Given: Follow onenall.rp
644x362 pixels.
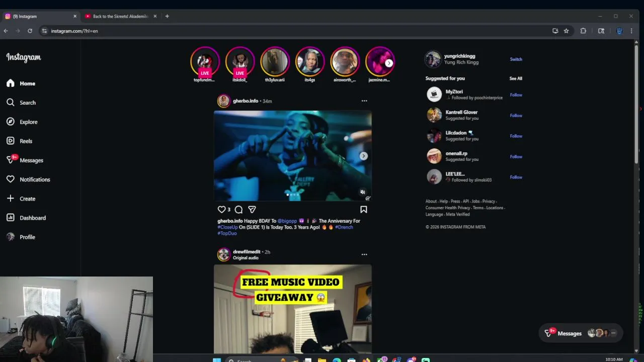Looking at the screenshot, I should 516,156.
